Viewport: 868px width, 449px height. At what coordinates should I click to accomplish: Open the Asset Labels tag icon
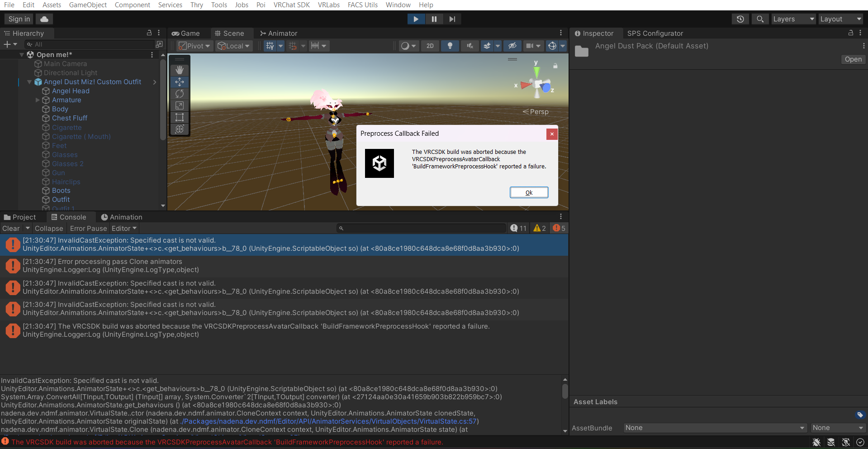click(860, 415)
